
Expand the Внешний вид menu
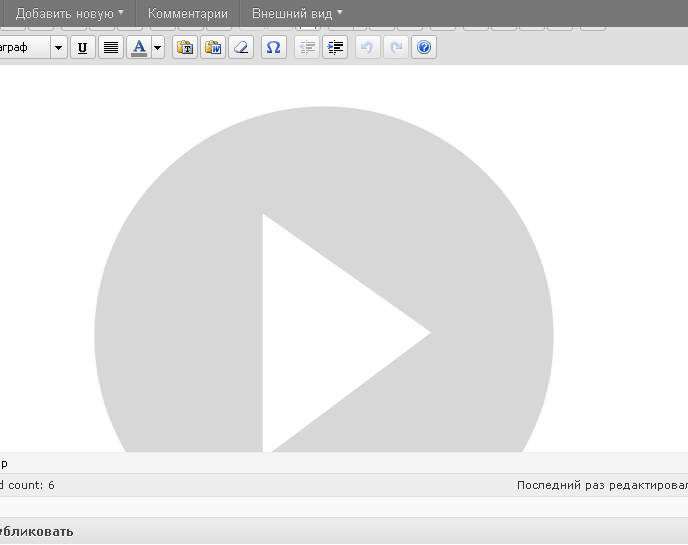[296, 14]
